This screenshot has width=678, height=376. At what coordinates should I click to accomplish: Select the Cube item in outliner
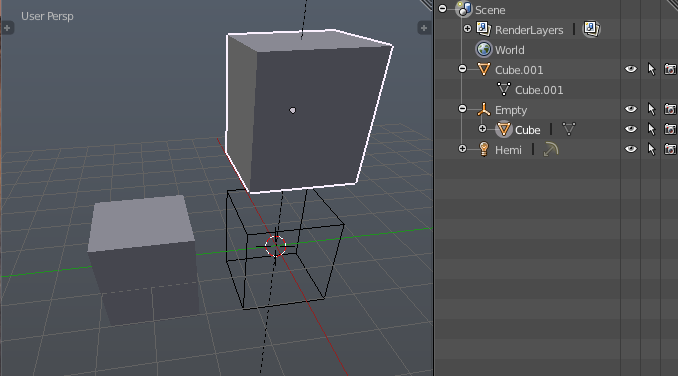click(x=528, y=130)
